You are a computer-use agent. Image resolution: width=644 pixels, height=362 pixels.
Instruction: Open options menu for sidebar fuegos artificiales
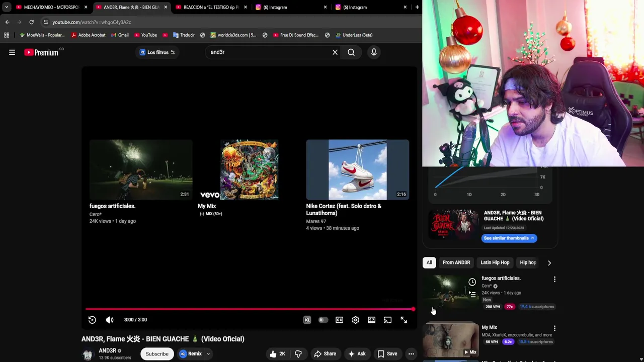point(554,279)
